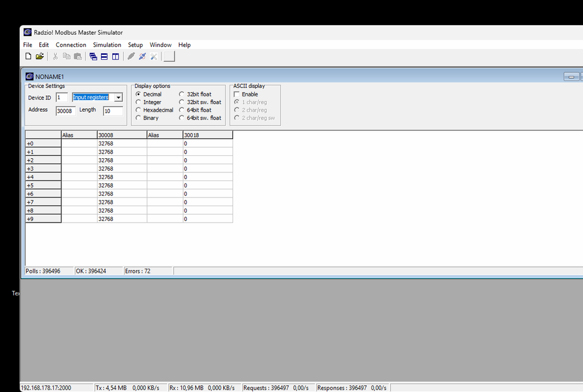Screen dimensions: 583x392
Task: Cascade windows using the toolbar icon
Action: click(93, 56)
